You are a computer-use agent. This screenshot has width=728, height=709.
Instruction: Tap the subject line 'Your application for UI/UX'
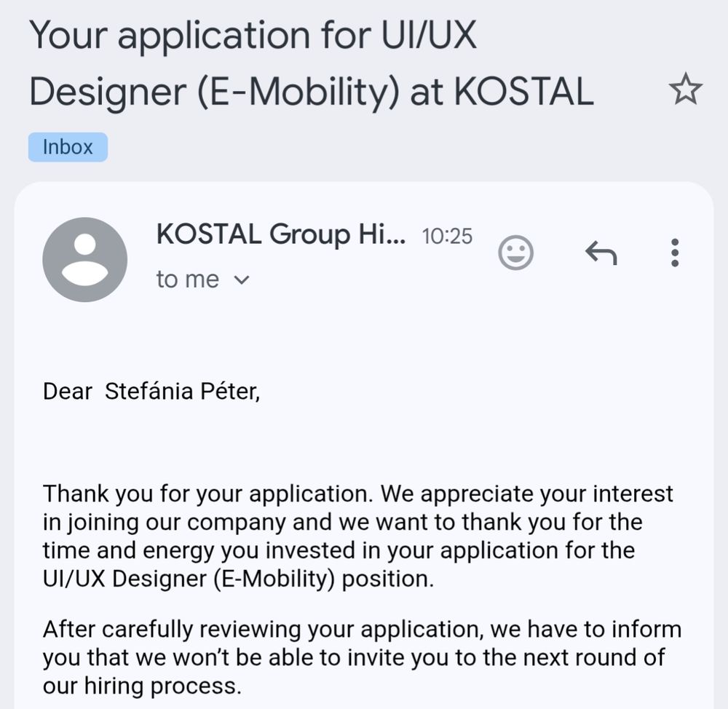(253, 36)
